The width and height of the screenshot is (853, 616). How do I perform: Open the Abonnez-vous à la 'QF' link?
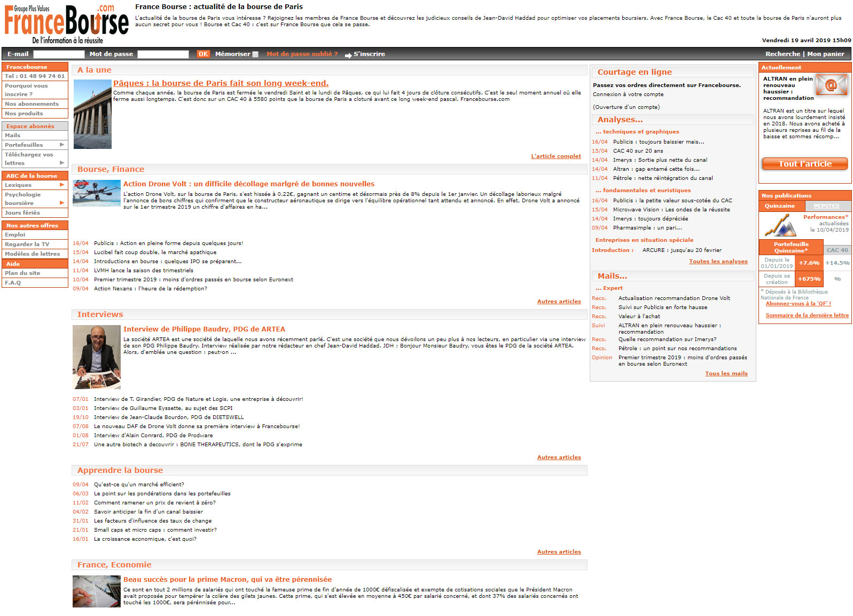pos(798,304)
